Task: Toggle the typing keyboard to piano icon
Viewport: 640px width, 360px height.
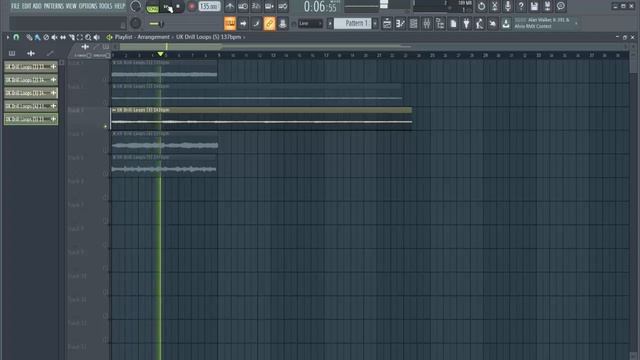Action: pos(230,24)
